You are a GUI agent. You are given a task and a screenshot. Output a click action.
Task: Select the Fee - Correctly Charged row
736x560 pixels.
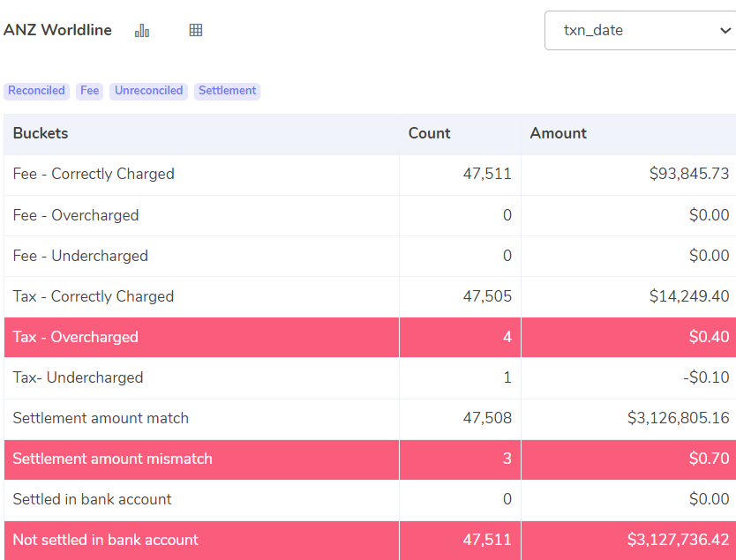pyautogui.click(x=370, y=174)
